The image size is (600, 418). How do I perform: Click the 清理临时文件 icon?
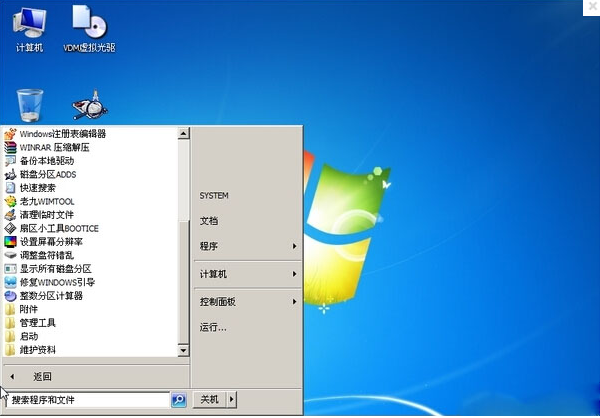10,215
